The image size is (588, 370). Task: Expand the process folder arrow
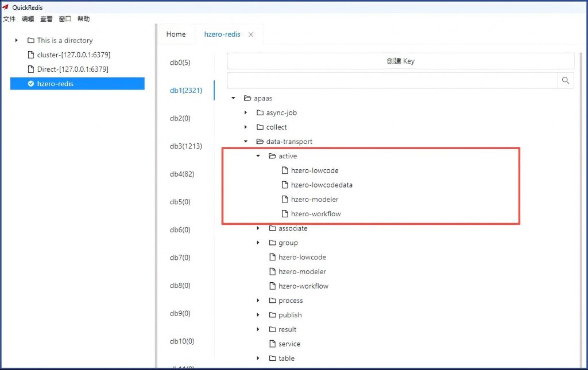258,301
